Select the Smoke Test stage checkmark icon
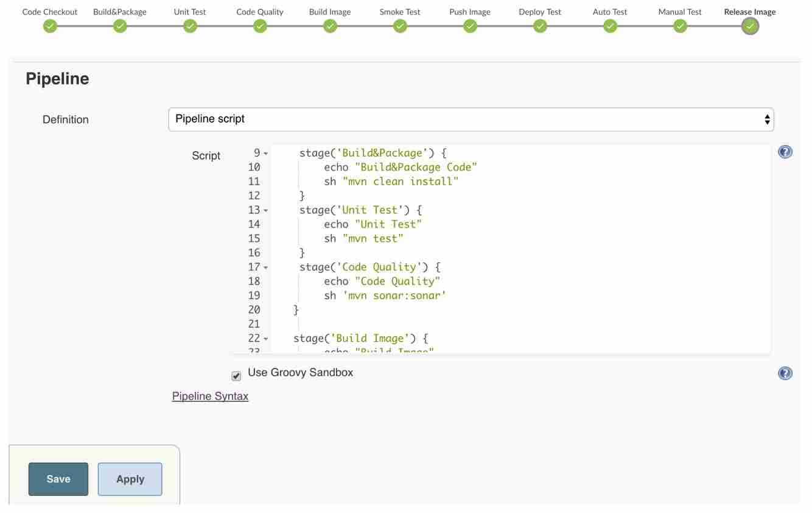 click(400, 26)
